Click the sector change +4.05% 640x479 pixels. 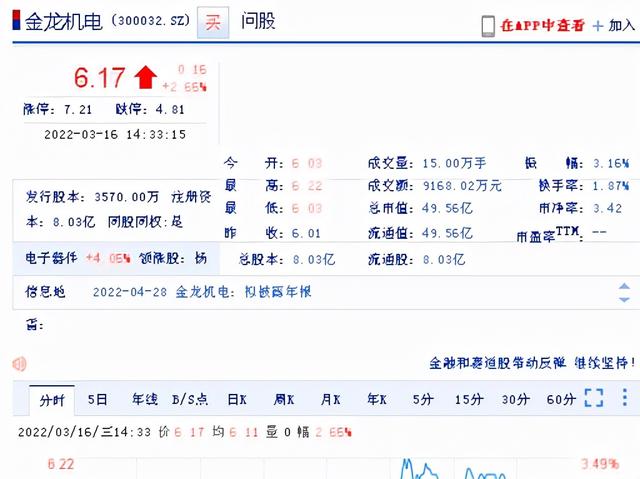[x=108, y=258]
